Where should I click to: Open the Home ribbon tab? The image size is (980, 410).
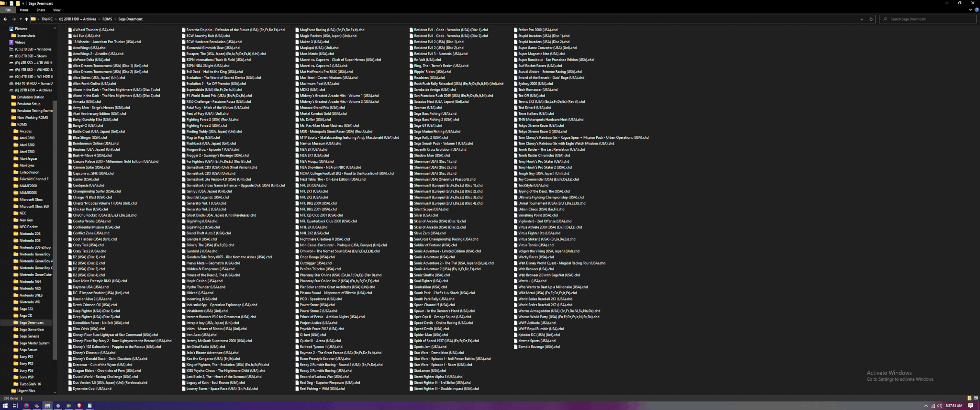24,10
